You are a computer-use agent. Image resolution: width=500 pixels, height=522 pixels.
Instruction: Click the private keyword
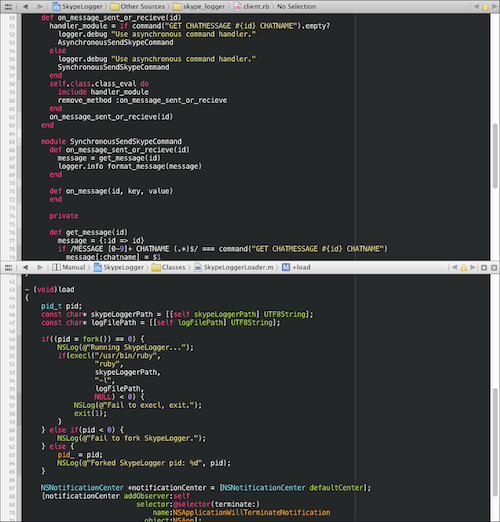tap(64, 216)
